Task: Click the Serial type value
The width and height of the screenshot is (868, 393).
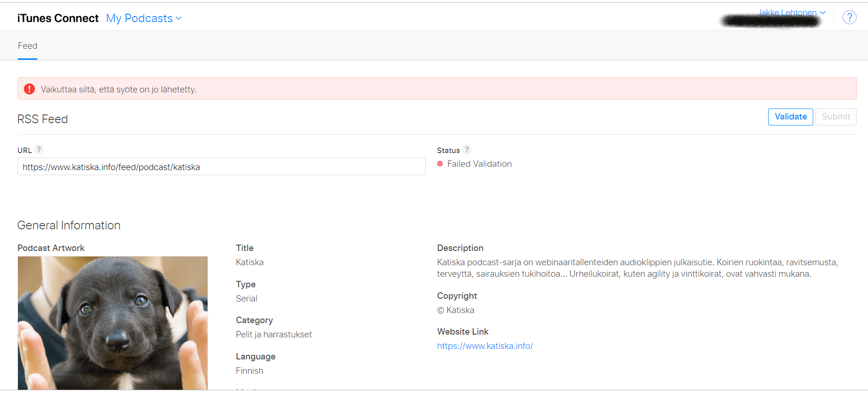Action: coord(246,299)
